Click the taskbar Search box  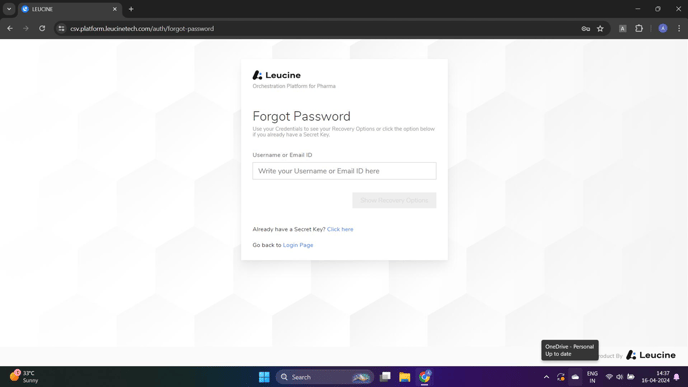click(325, 377)
